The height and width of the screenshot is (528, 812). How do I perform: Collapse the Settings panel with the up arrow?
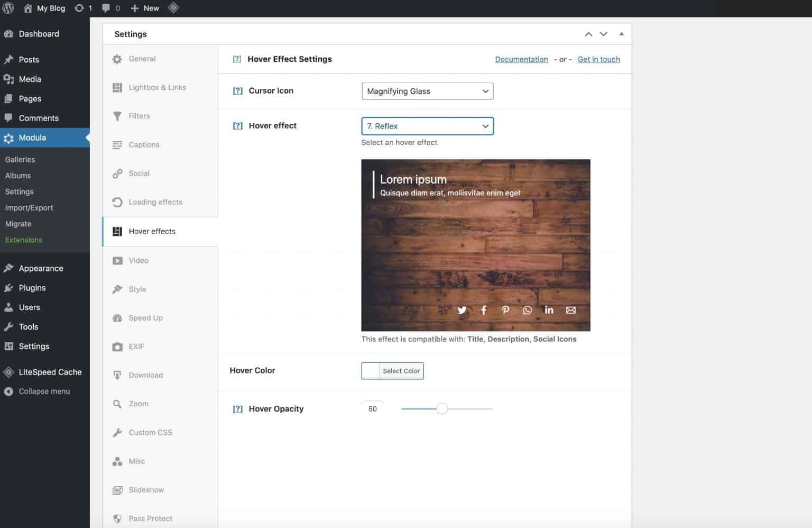[x=588, y=33]
